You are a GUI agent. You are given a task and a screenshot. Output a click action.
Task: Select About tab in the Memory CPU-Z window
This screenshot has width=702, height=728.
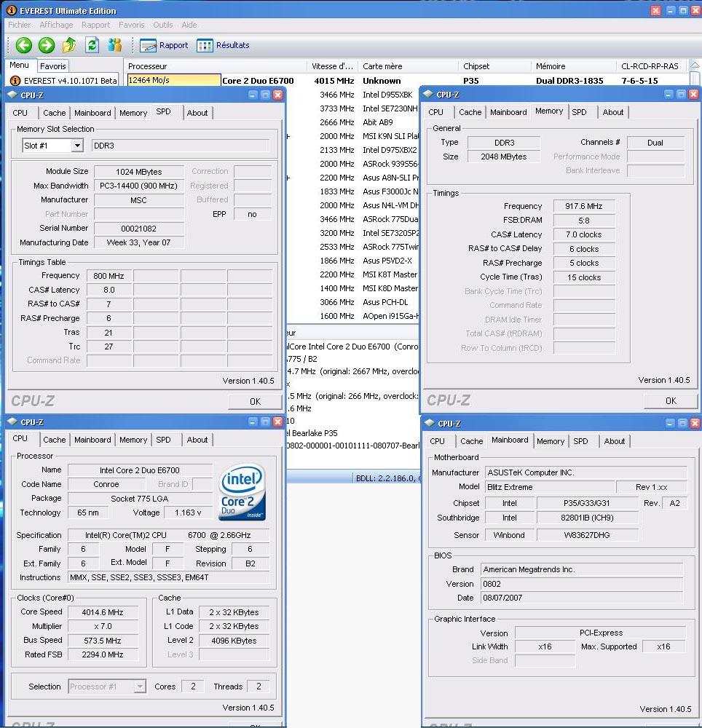coord(613,112)
